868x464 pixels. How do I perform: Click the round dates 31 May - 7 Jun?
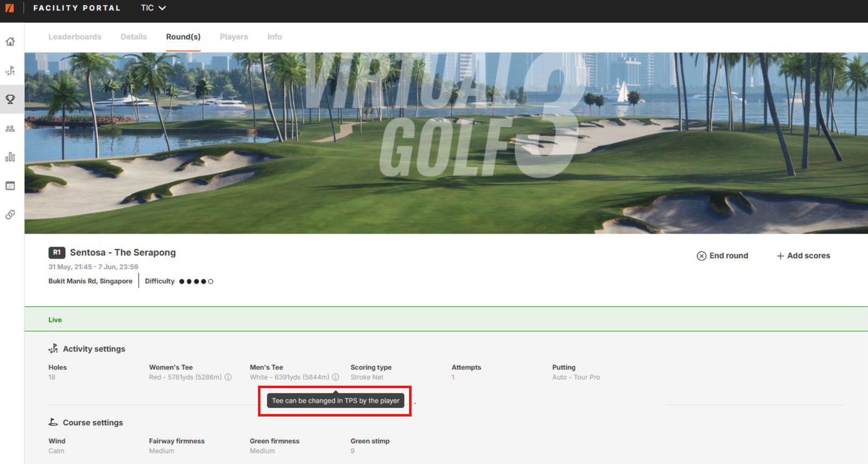coord(93,267)
